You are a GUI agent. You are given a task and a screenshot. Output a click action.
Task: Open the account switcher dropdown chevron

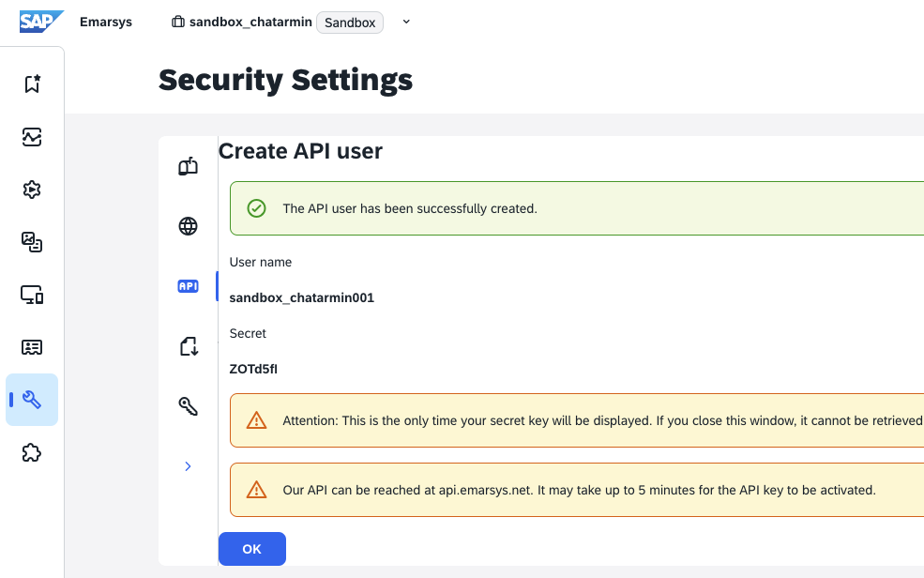(x=406, y=23)
